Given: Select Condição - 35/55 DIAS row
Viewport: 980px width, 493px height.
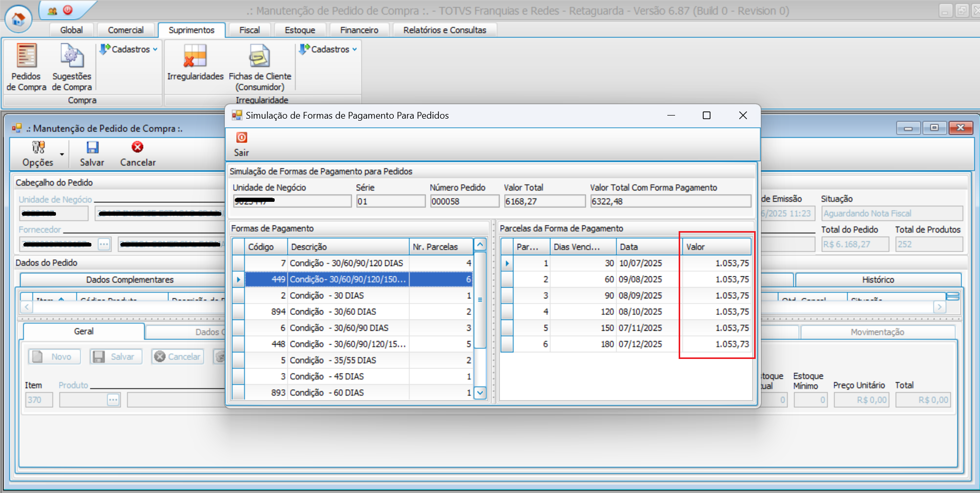Looking at the screenshot, I should [x=352, y=360].
